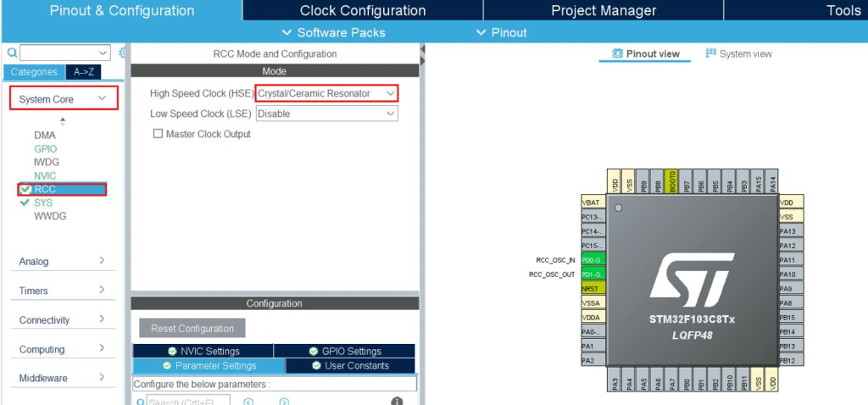This screenshot has width=868, height=405.
Task: Click the sort arrows above DMA
Action: click(63, 121)
